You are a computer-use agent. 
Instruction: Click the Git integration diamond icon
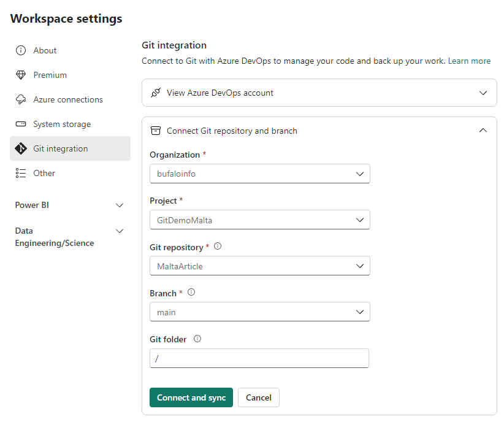pyautogui.click(x=21, y=148)
